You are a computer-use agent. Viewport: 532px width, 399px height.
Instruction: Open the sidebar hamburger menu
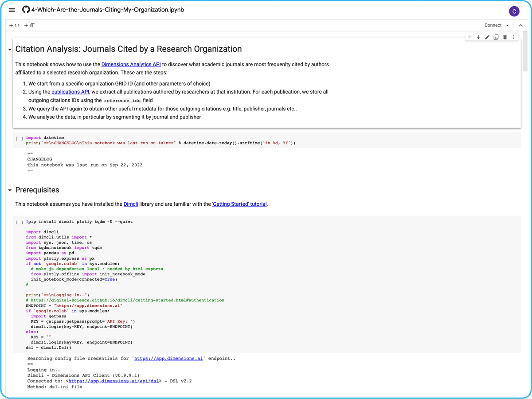coord(12,10)
